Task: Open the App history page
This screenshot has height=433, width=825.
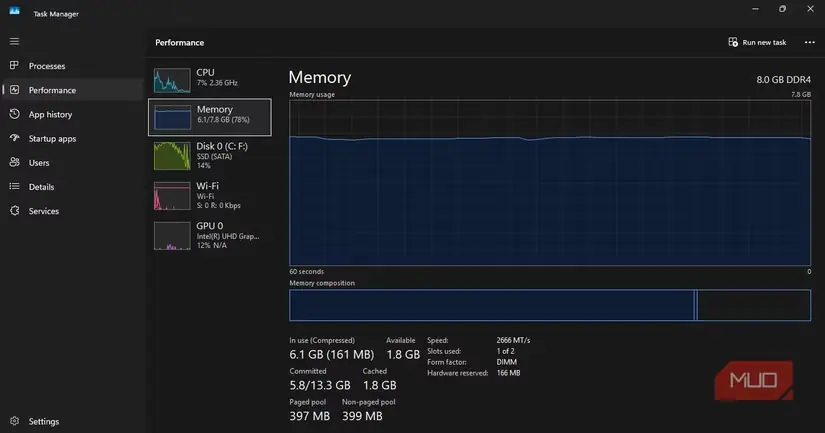Action: 73,114
